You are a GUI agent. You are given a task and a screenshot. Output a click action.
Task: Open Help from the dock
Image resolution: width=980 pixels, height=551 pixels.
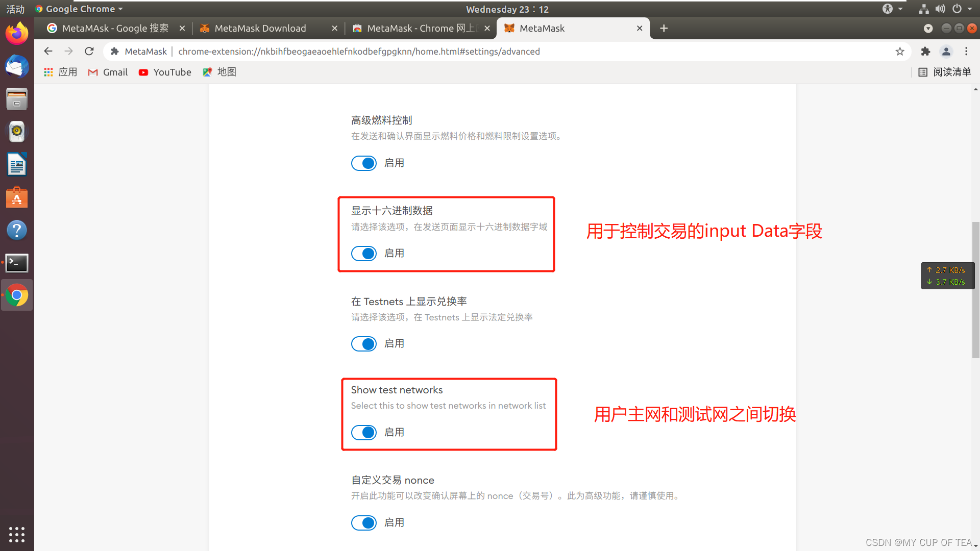17,230
